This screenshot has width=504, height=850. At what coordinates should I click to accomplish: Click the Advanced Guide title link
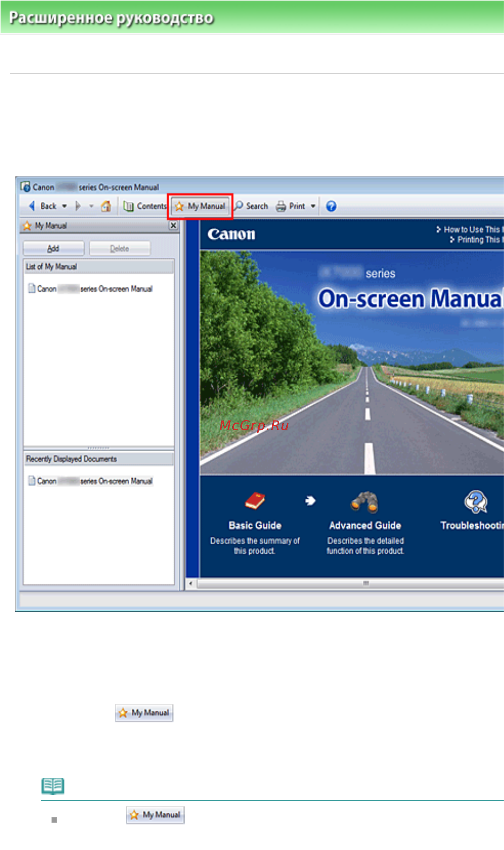pos(365,525)
